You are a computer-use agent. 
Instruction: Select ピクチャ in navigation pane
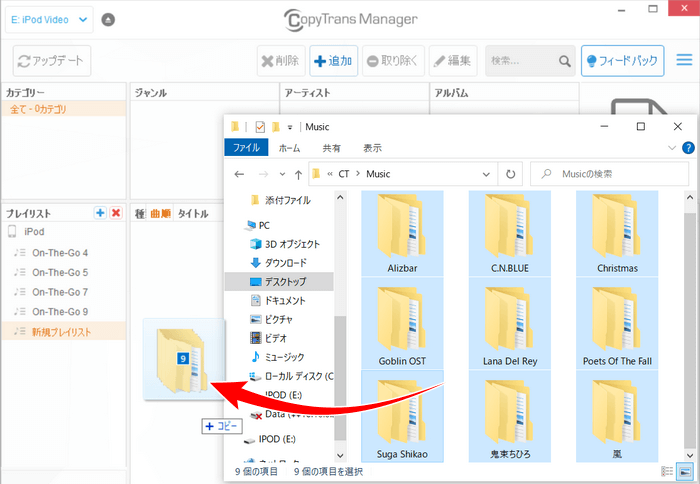pos(271,319)
